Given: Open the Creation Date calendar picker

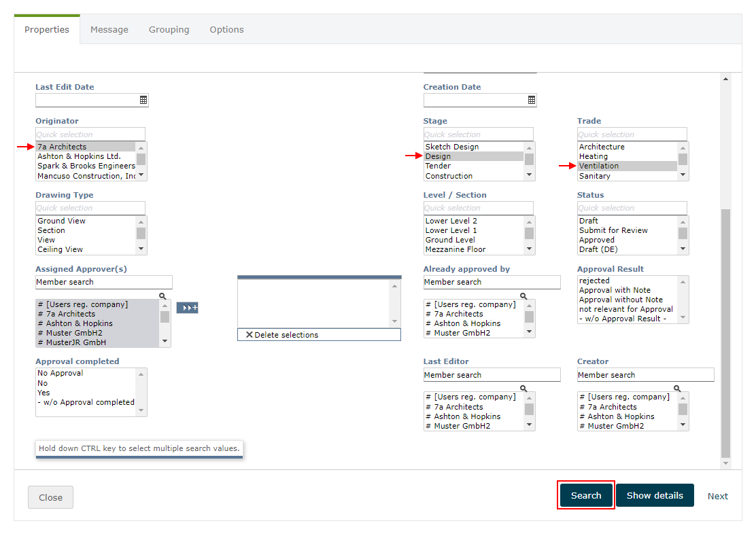Looking at the screenshot, I should tap(532, 100).
